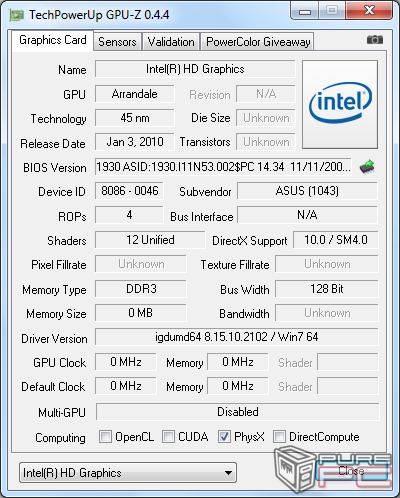400x498 pixels.
Task: Click the camera screenshot icon
Action: click(375, 40)
